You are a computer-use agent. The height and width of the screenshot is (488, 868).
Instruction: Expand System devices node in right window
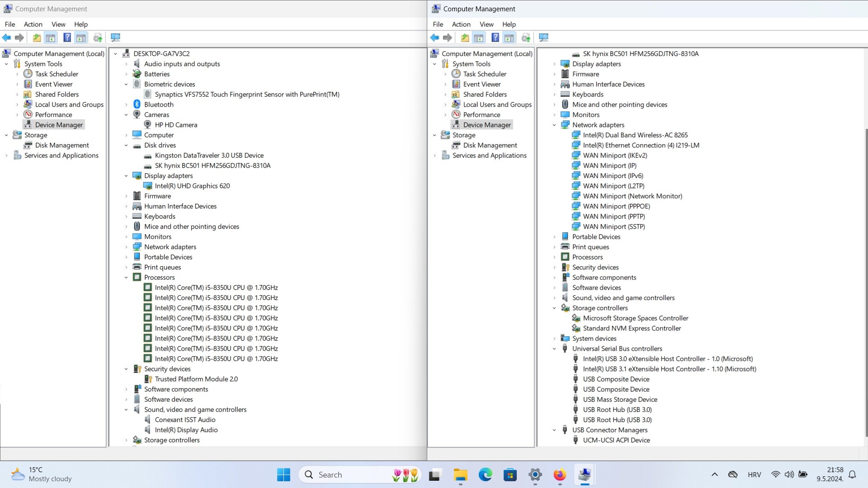pos(555,338)
